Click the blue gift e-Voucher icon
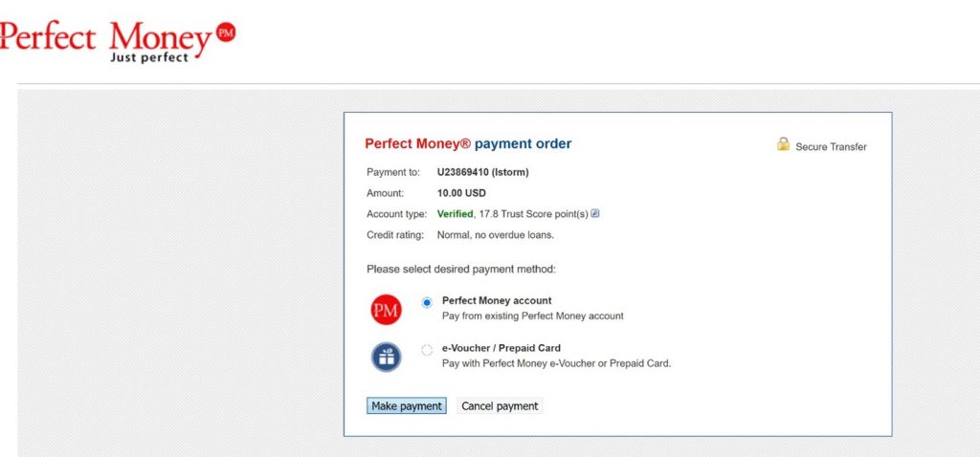 [386, 358]
